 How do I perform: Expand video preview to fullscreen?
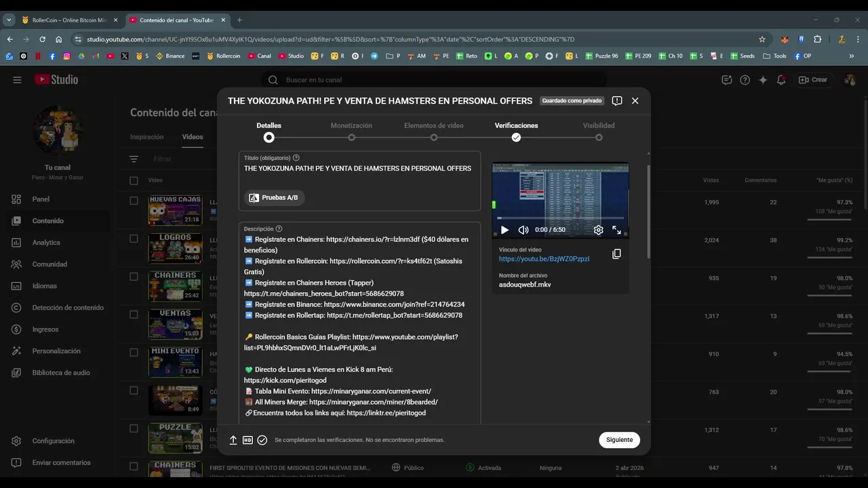(616, 230)
